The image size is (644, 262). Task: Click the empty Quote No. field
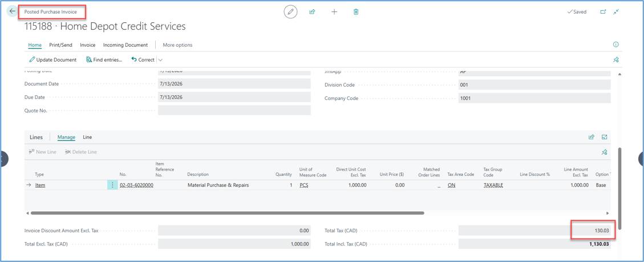point(234,110)
